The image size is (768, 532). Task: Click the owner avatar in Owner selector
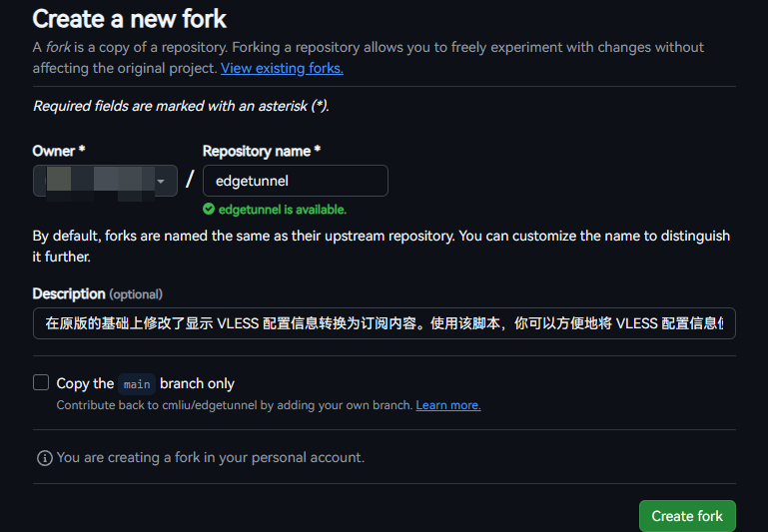[x=60, y=181]
